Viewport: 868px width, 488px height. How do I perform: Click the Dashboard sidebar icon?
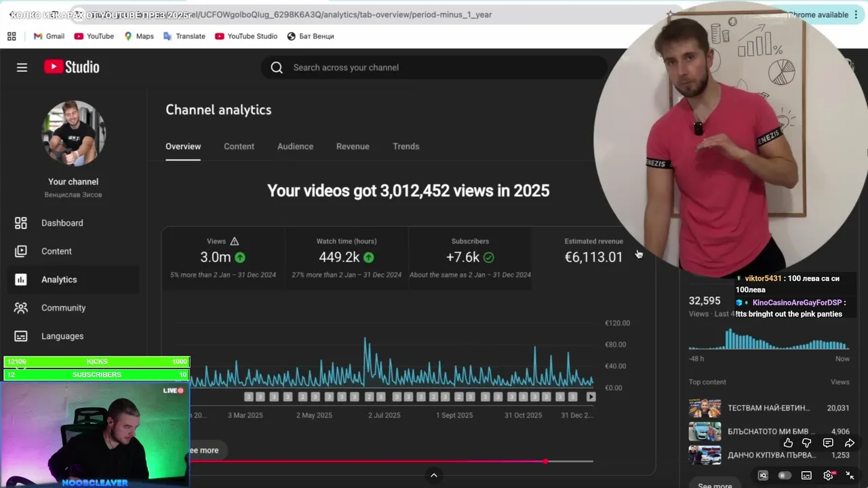click(x=21, y=223)
